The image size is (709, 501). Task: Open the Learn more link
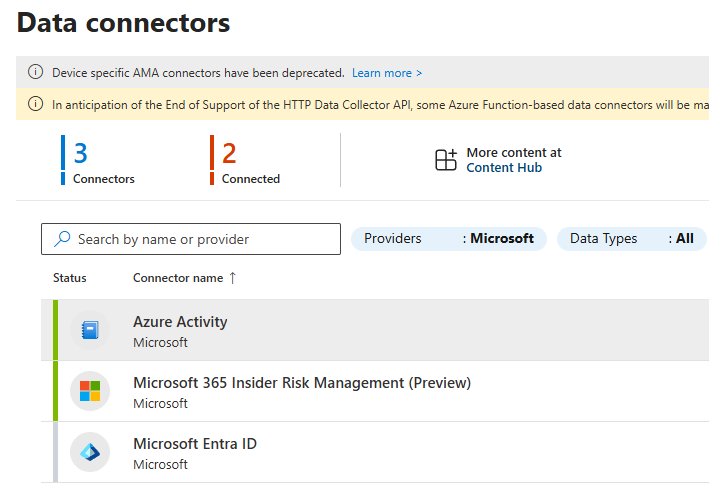[387, 73]
